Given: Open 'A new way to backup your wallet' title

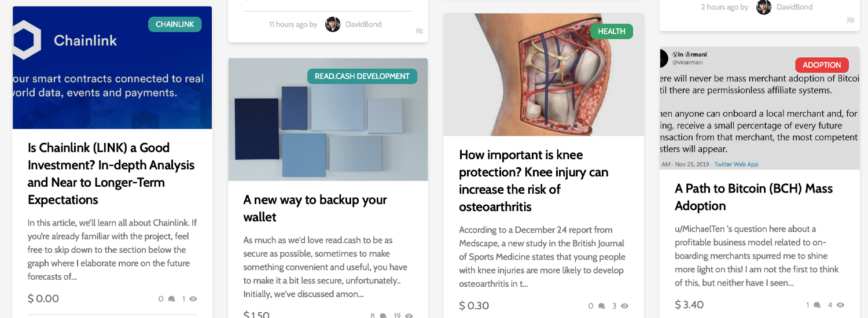Looking at the screenshot, I should pos(315,208).
